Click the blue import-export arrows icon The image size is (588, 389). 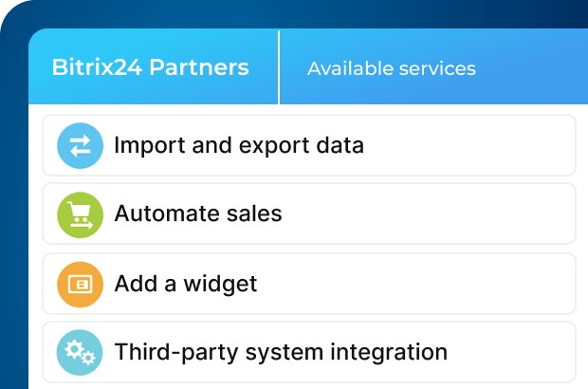point(80,145)
